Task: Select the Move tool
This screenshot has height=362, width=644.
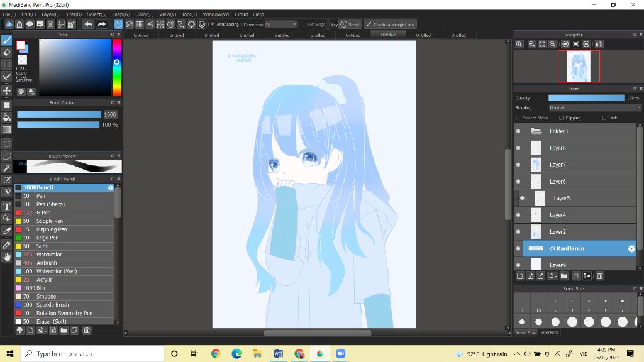Action: pos(6,90)
